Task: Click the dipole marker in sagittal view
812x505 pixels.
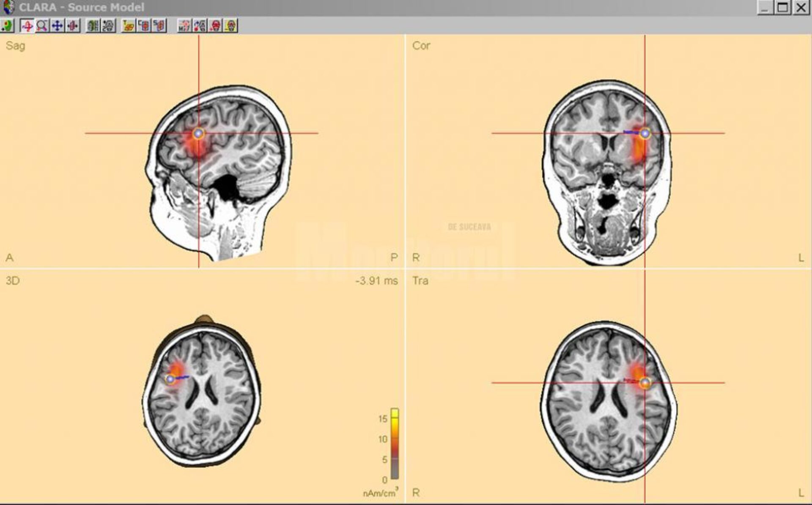Action: [198, 134]
